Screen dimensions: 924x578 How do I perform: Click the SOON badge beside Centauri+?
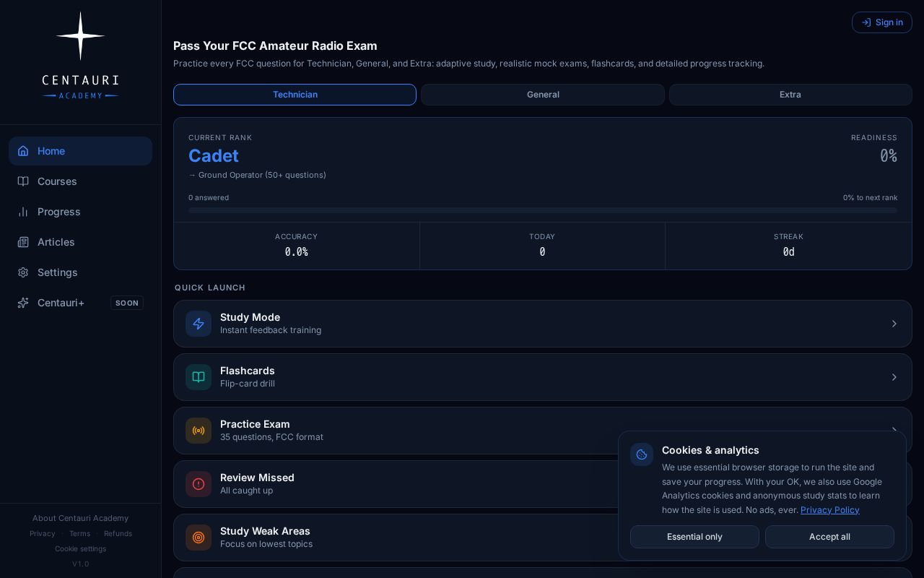pyautogui.click(x=127, y=303)
